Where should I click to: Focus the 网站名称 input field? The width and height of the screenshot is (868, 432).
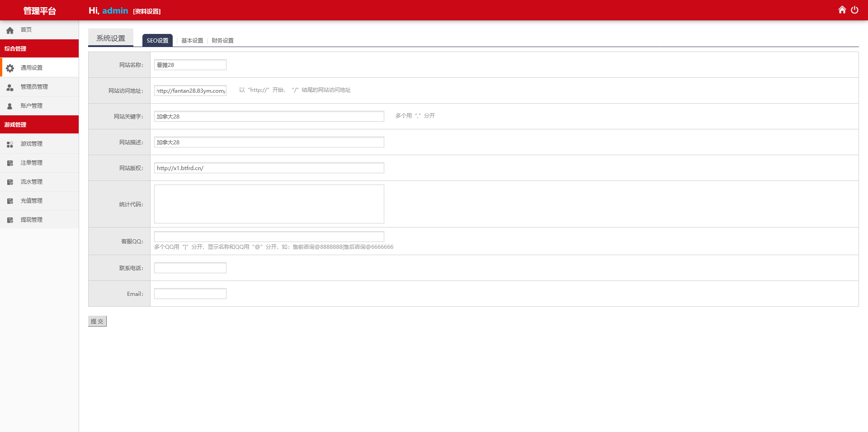[x=190, y=65]
